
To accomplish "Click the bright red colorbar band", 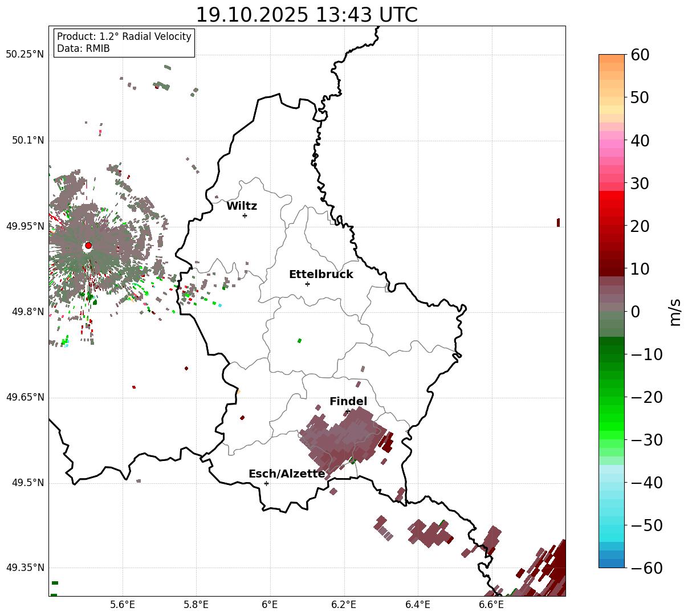I will tap(612, 195).
